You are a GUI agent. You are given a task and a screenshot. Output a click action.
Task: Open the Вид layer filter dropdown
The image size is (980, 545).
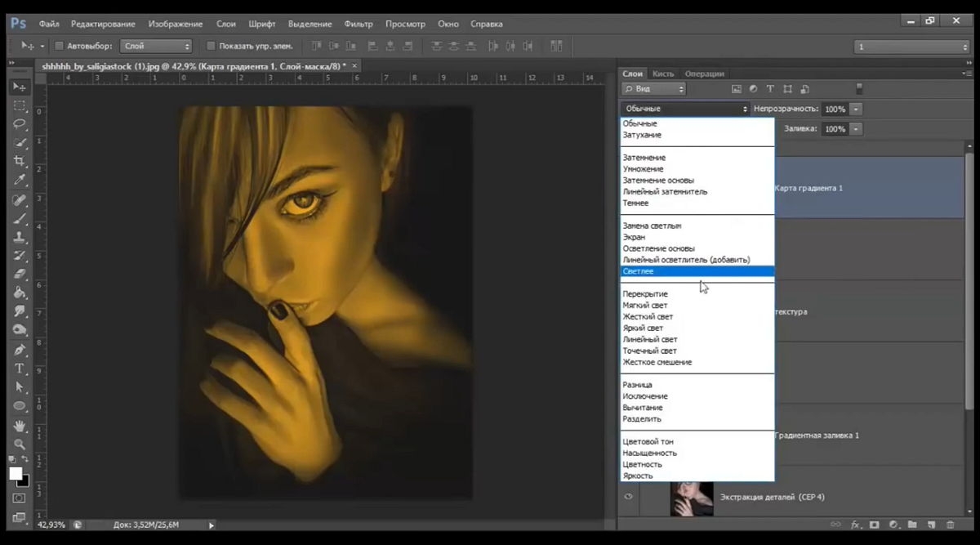tap(653, 89)
